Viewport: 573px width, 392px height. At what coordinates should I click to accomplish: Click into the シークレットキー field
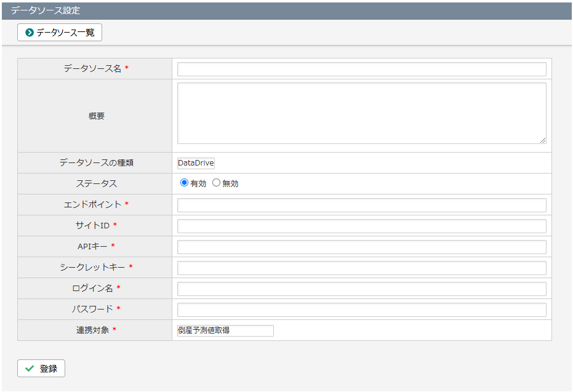(361, 268)
